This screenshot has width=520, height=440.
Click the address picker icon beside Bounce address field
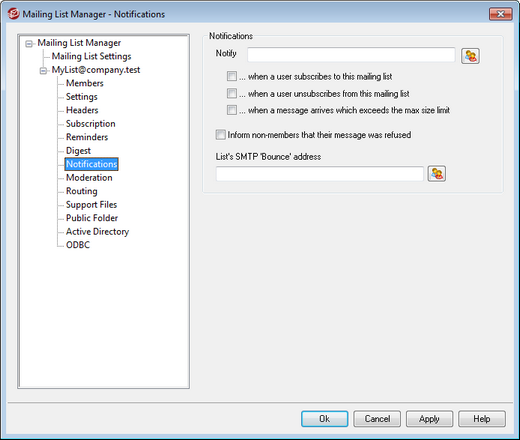pyautogui.click(x=437, y=174)
